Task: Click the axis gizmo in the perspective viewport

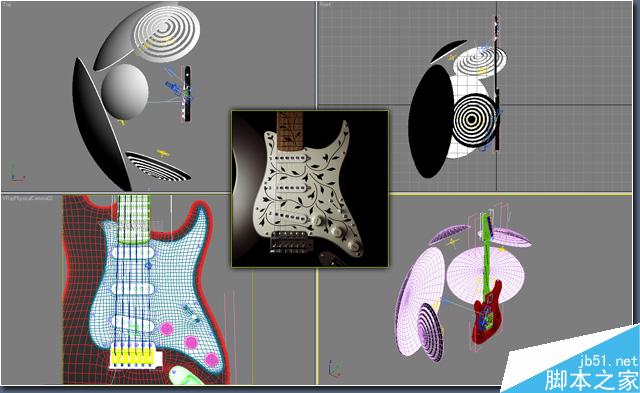Action: [335, 368]
